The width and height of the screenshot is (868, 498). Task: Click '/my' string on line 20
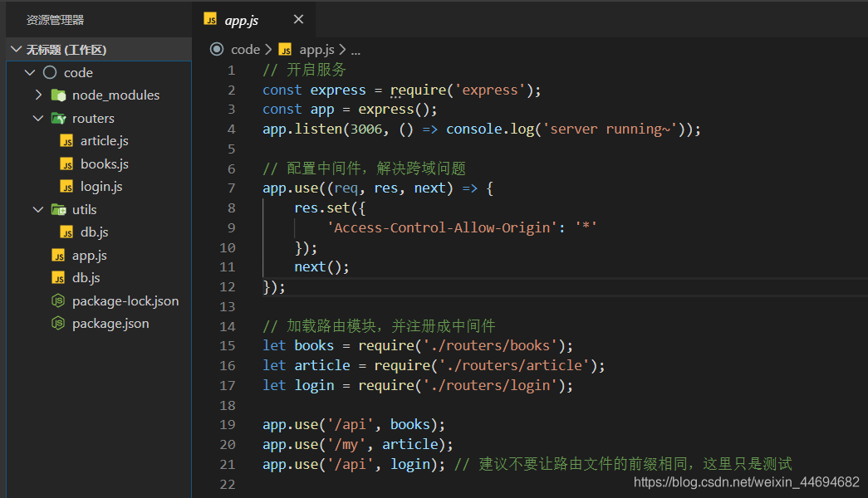346,445
